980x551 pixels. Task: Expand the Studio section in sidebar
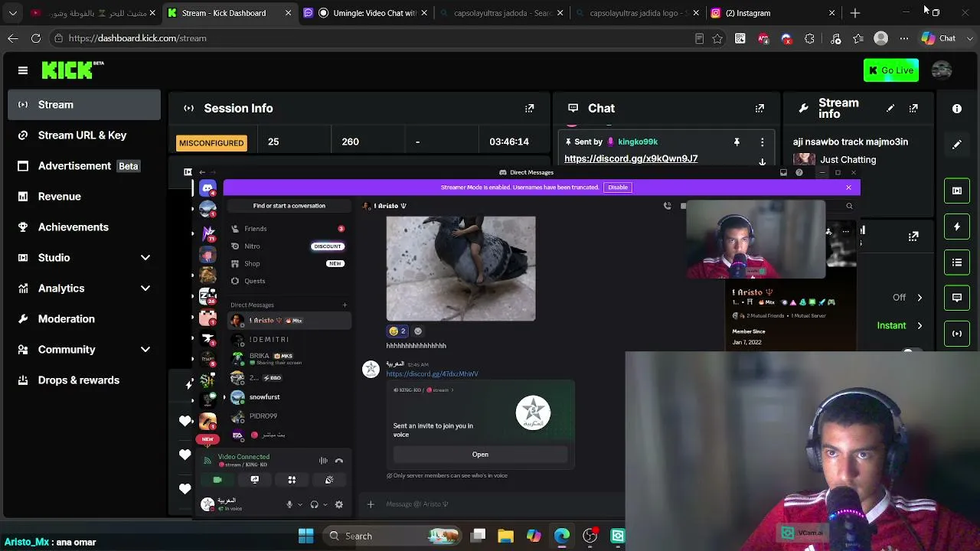tap(145, 258)
